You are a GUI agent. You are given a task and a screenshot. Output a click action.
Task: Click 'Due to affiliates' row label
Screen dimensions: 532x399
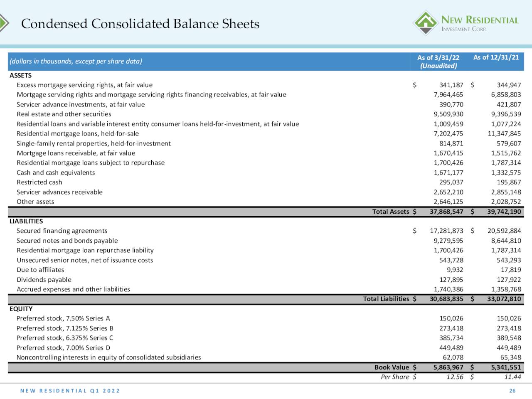(40, 270)
